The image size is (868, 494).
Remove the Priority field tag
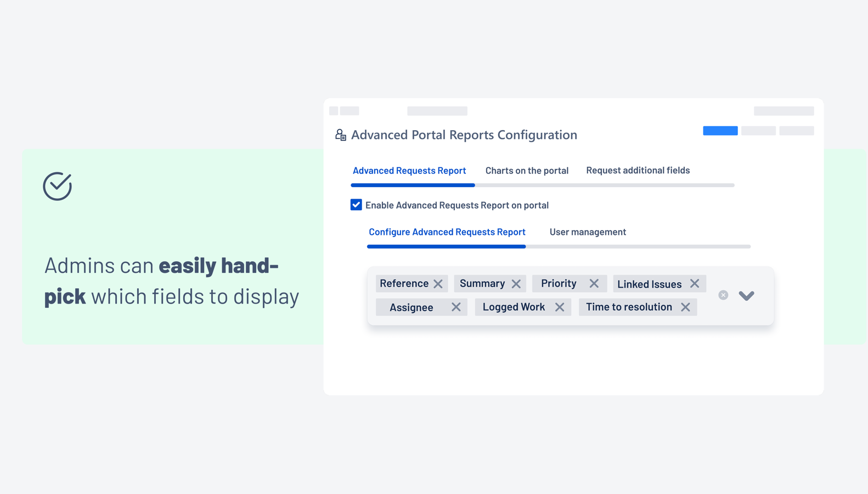[594, 284]
